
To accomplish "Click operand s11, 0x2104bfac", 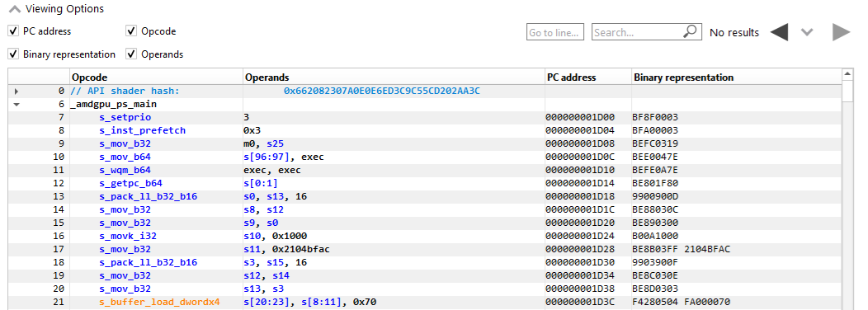I will pos(286,249).
